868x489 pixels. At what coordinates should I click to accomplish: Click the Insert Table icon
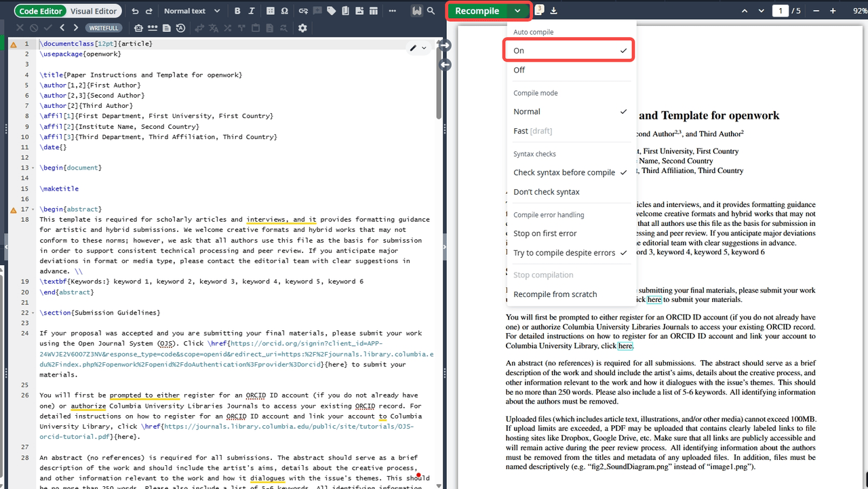coord(373,11)
